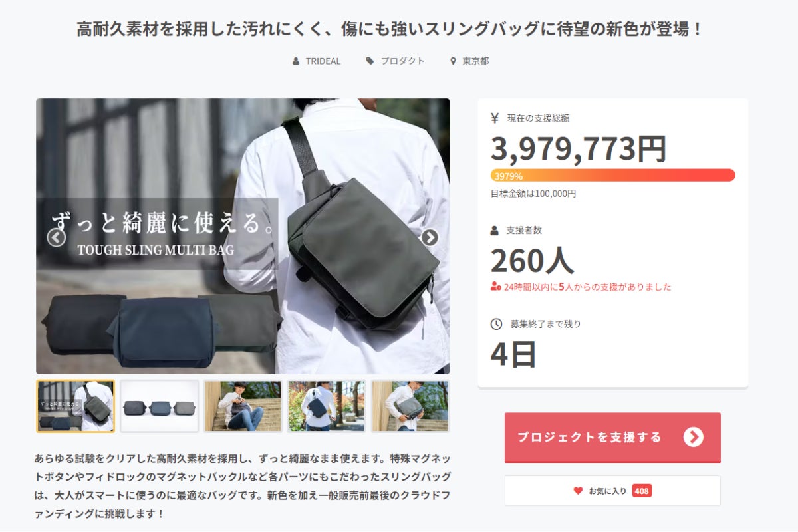Select the first highlighted sling bag thumbnail
This screenshot has width=798, height=532.
tap(76, 406)
